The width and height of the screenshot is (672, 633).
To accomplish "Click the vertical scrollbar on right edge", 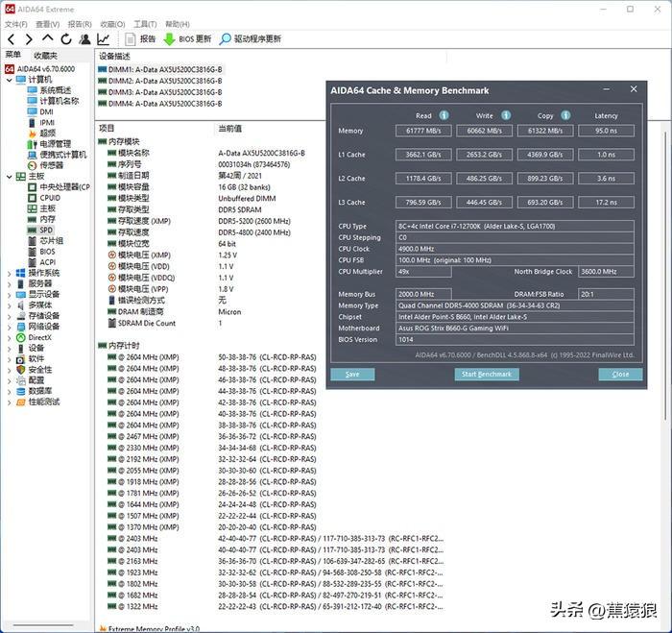I will pyautogui.click(x=665, y=275).
